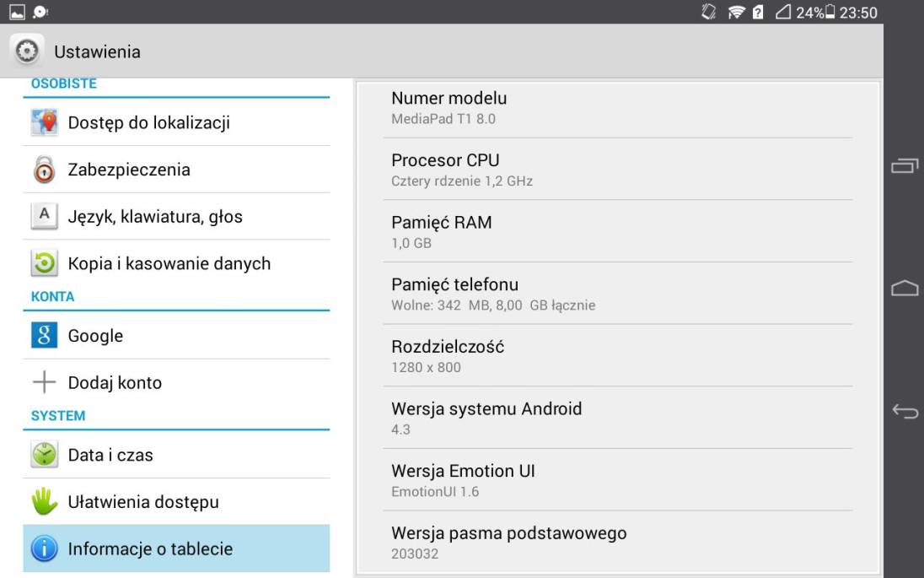Tap the green clock Data i czas icon
This screenshot has height=578, width=924.
pyautogui.click(x=44, y=455)
